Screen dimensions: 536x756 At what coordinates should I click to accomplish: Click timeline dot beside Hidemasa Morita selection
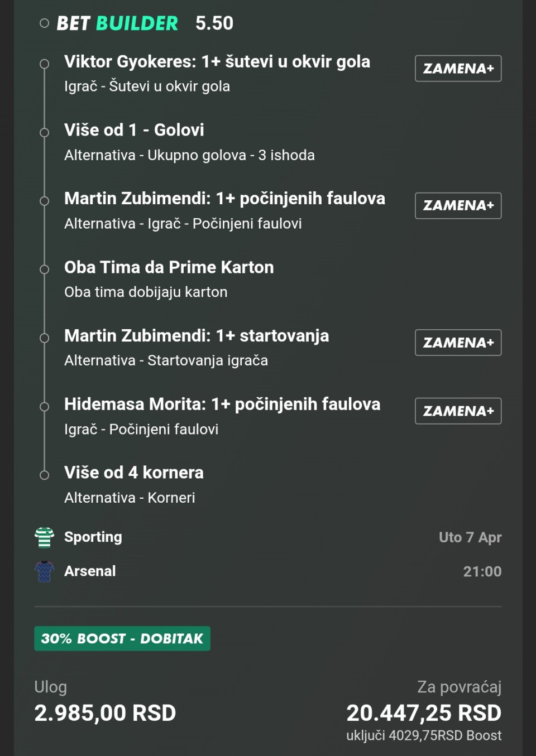[44, 407]
